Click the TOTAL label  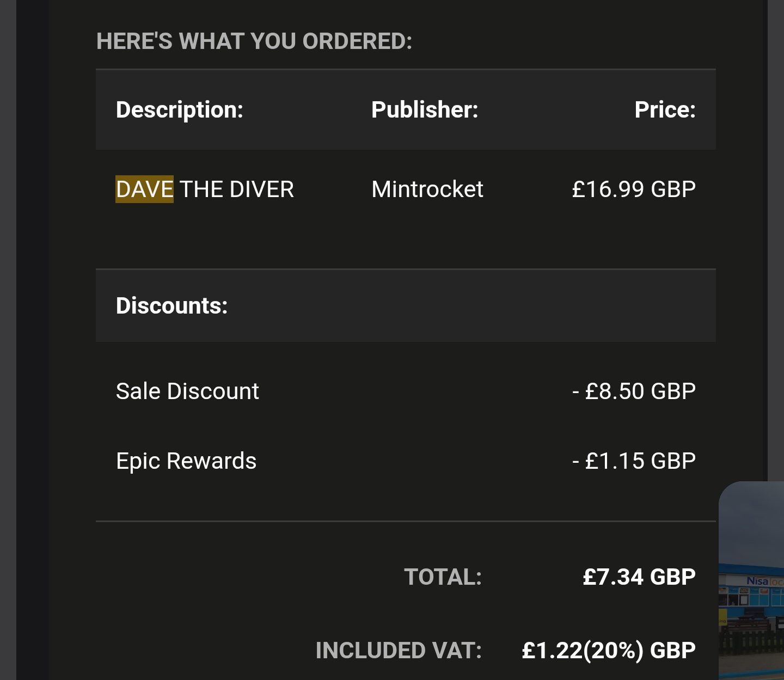(443, 577)
